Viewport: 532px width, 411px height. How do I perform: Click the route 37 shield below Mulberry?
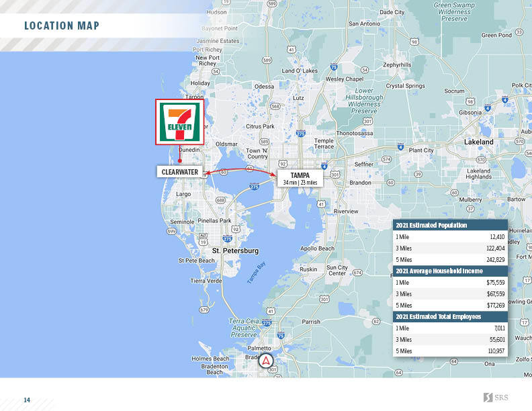[x=470, y=209]
